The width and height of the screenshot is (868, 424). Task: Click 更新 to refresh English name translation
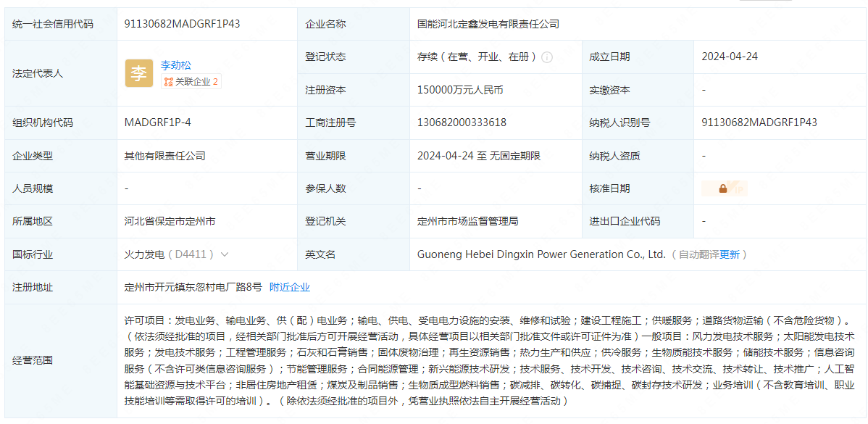(x=730, y=254)
